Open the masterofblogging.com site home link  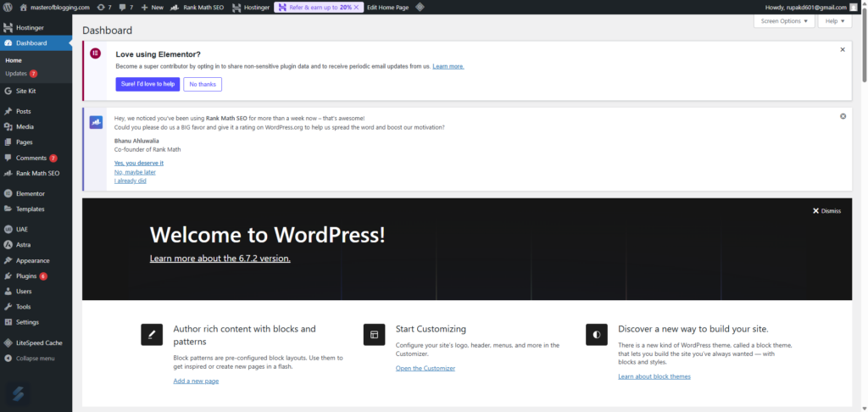(54, 7)
